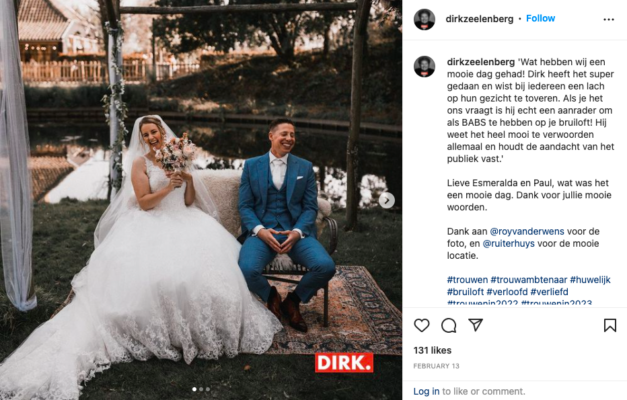Open more options three-dot menu
The width and height of the screenshot is (627, 400).
[x=609, y=19]
